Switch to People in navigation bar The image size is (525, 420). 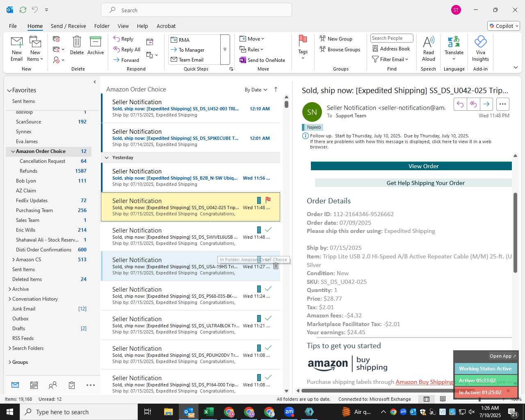[x=52, y=385]
